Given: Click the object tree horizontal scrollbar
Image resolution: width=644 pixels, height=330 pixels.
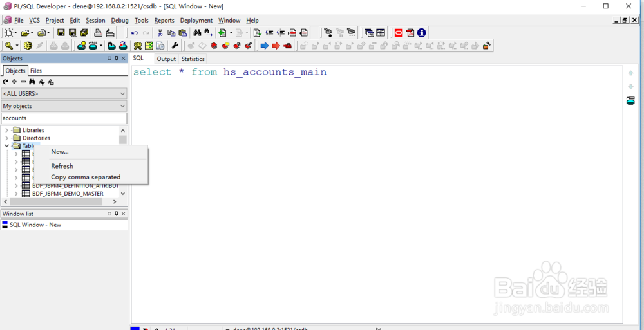Looking at the screenshot, I should pyautogui.click(x=56, y=202).
